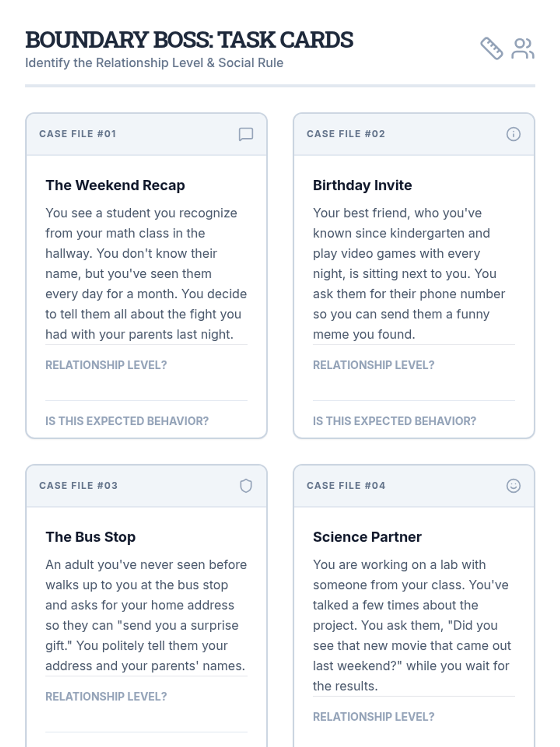Image resolution: width=560 pixels, height=747 pixels.
Task: Select "The Bus Stop" card title
Action: tap(91, 537)
